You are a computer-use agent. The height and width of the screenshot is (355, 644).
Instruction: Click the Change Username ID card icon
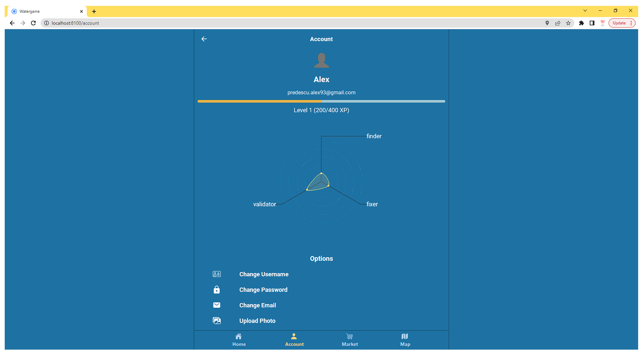(217, 274)
